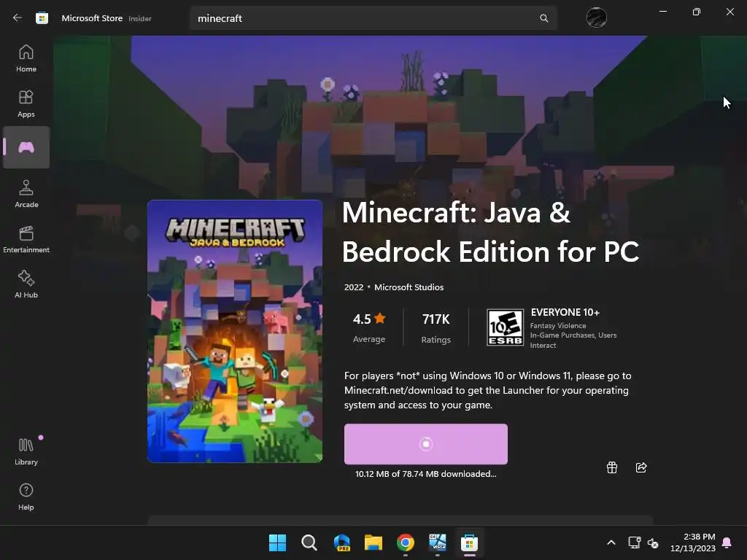The image size is (747, 560).
Task: Click the search magnifier icon
Action: pyautogui.click(x=543, y=18)
